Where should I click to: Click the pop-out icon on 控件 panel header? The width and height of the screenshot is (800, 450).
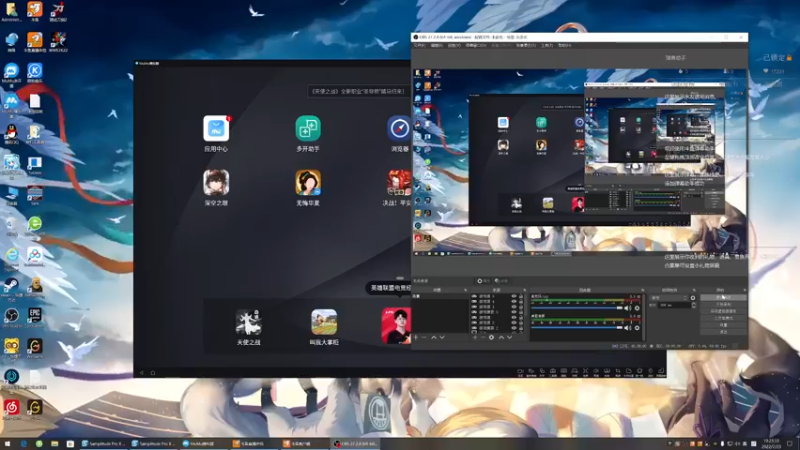tap(744, 290)
